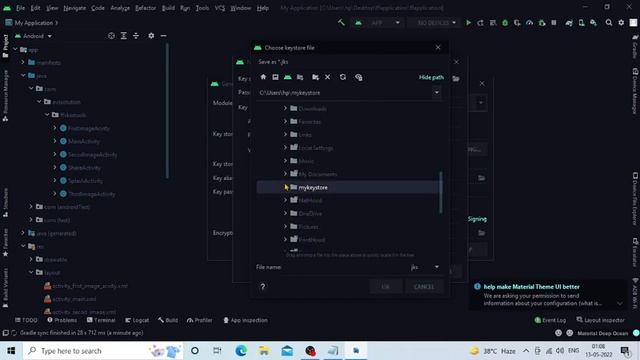This screenshot has height=360, width=640.
Task: Click Collapse All icon in Project panel
Action: tap(136, 36)
